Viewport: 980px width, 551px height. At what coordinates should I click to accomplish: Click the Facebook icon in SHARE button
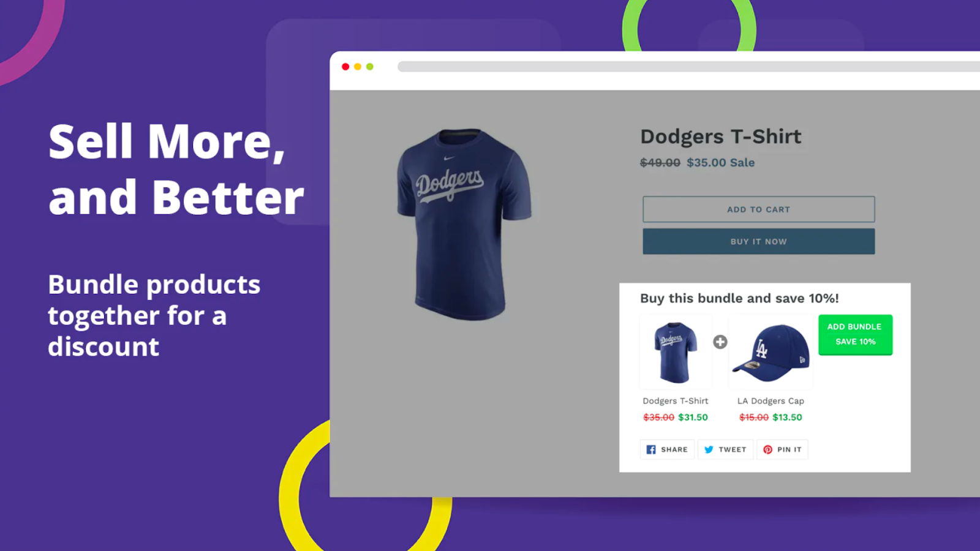(651, 449)
